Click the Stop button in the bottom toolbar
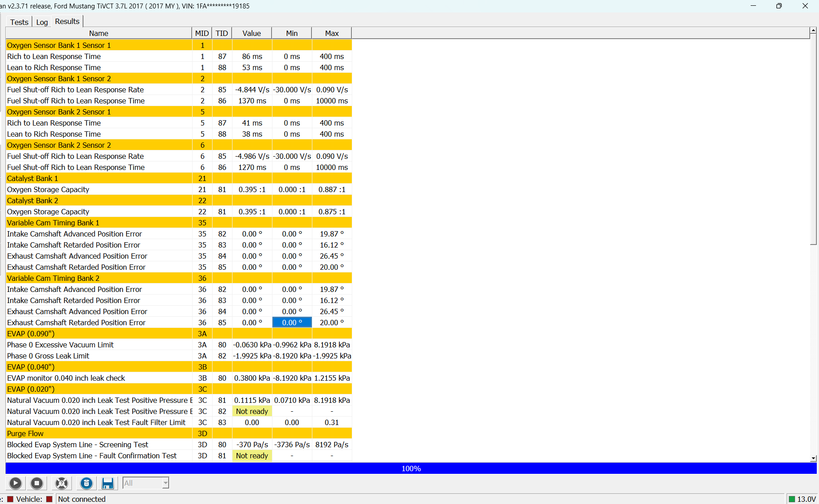The height and width of the screenshot is (504, 819). pos(37,483)
